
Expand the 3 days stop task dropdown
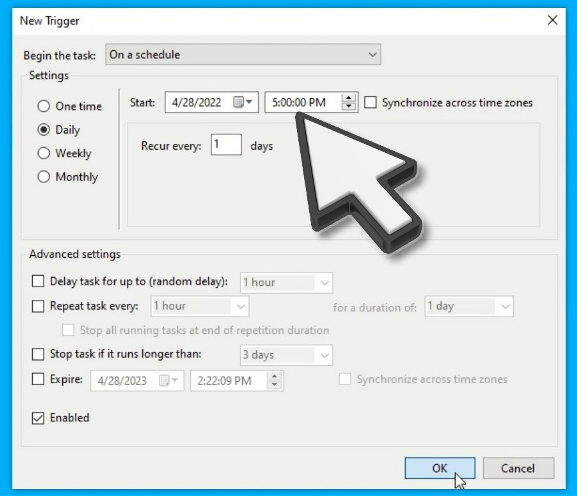click(x=286, y=355)
